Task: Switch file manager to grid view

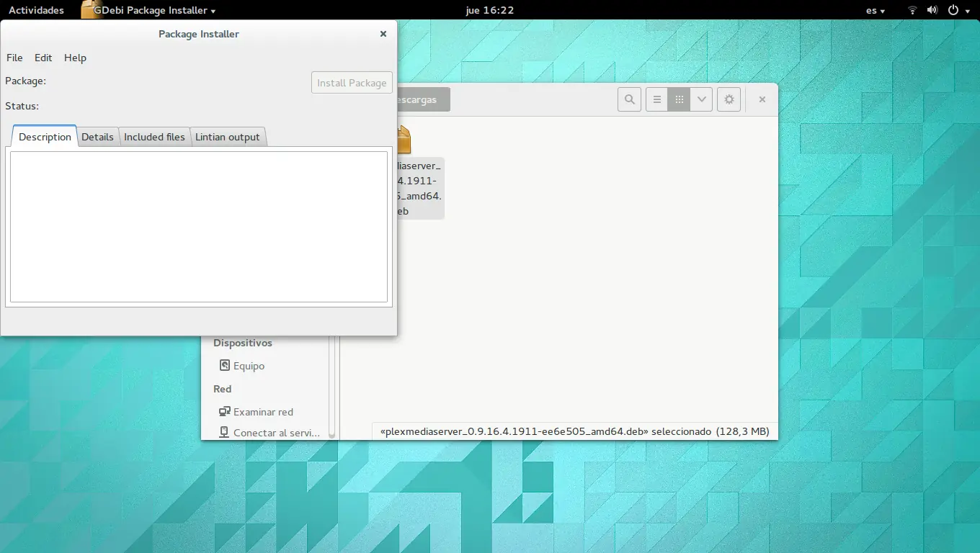Action: pyautogui.click(x=679, y=99)
